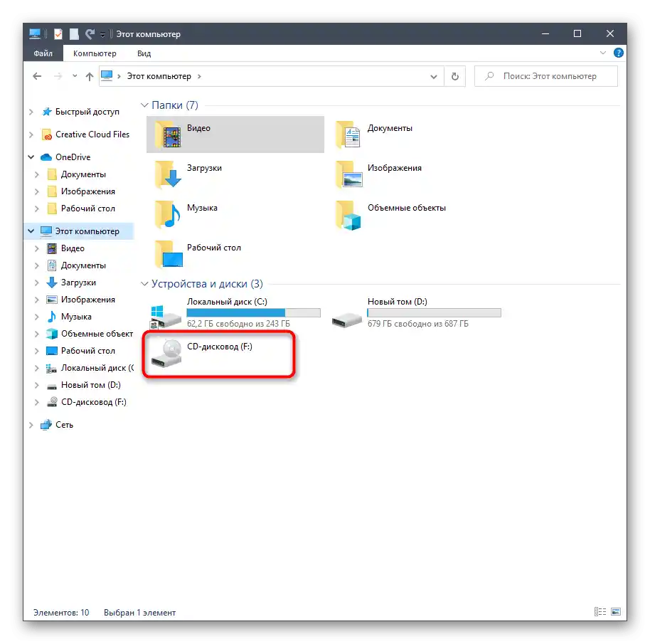Screen dimensions: 650x644
Task: Go back with the left arrow
Action: pos(37,76)
